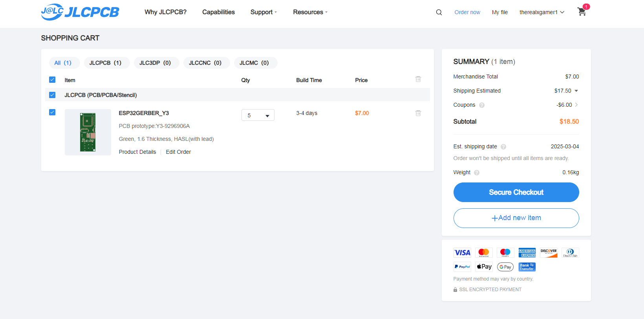Click the ESP32GERBER_Y3 item name
This screenshot has width=644, height=319.
tap(144, 113)
